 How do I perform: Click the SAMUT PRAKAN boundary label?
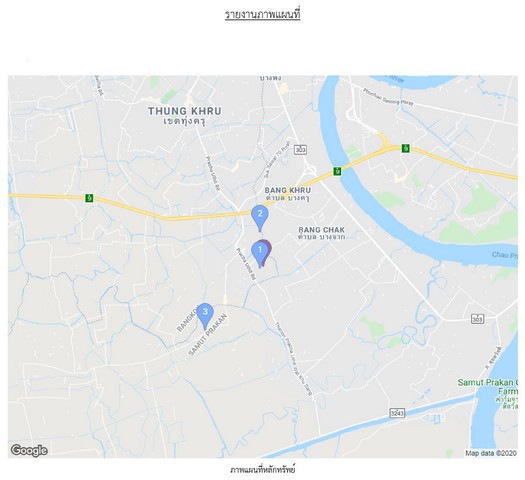[x=208, y=334]
